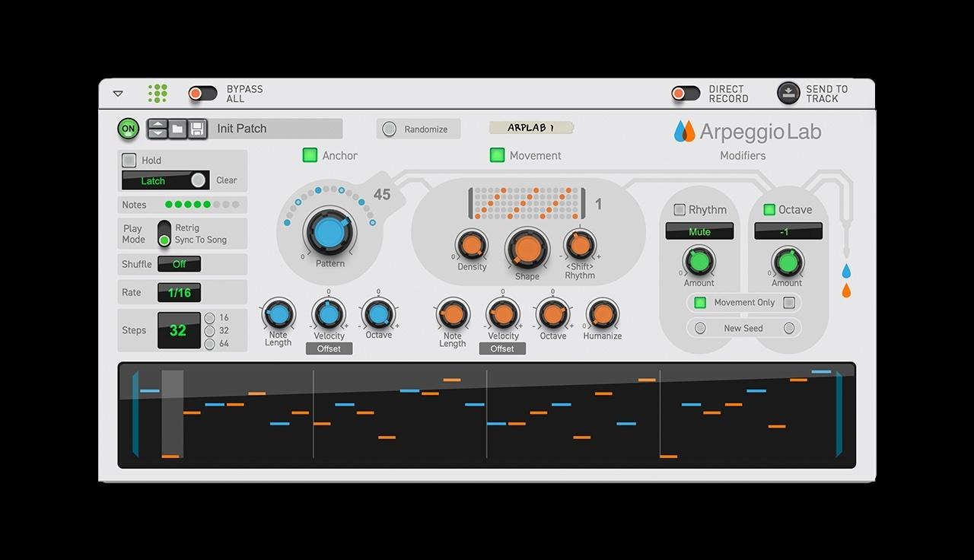Image resolution: width=974 pixels, height=560 pixels.
Task: Collapse the device with the fold triangle
Action: pyautogui.click(x=118, y=94)
